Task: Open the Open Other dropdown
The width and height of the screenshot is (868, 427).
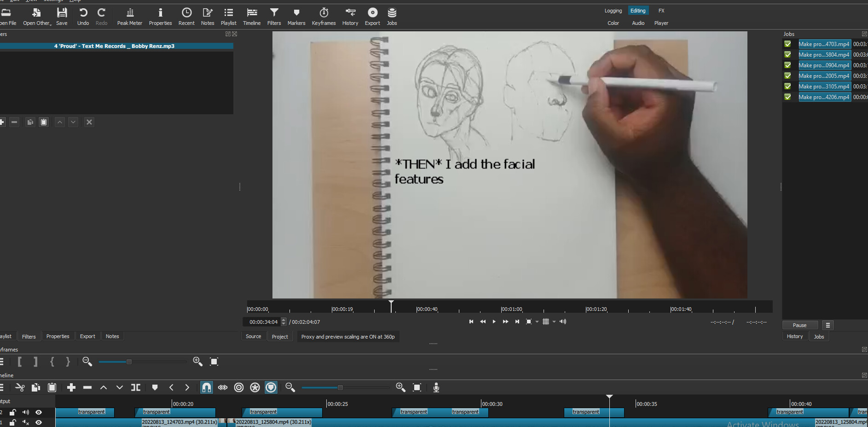Action: click(37, 17)
